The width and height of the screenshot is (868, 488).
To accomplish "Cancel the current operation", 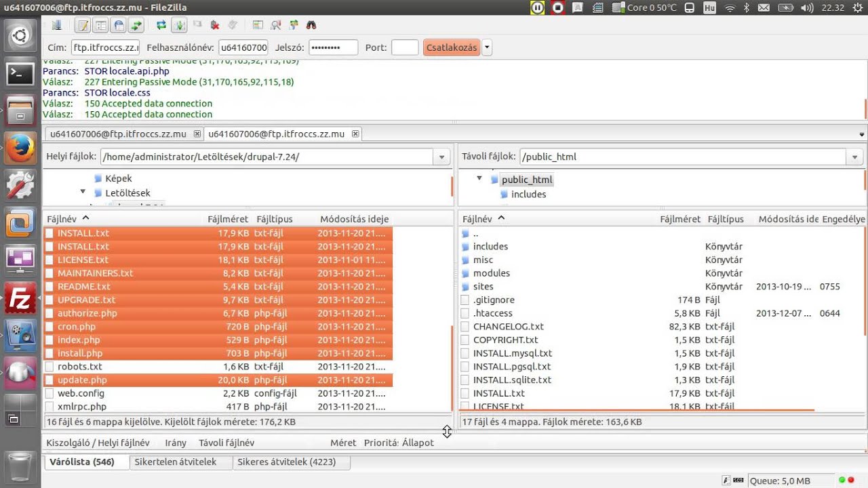I will (x=197, y=25).
